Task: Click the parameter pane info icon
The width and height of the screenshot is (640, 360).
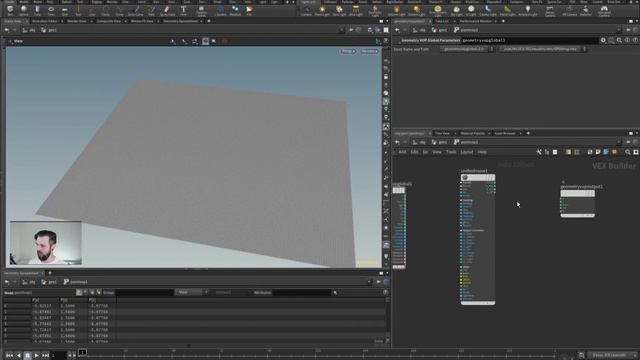Action: (x=627, y=40)
